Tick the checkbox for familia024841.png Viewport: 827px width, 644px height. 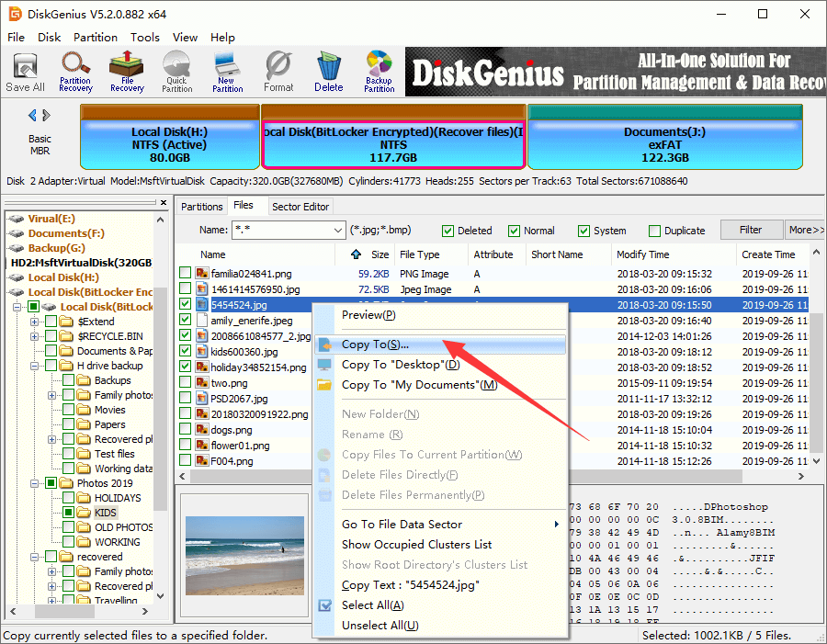point(186,273)
